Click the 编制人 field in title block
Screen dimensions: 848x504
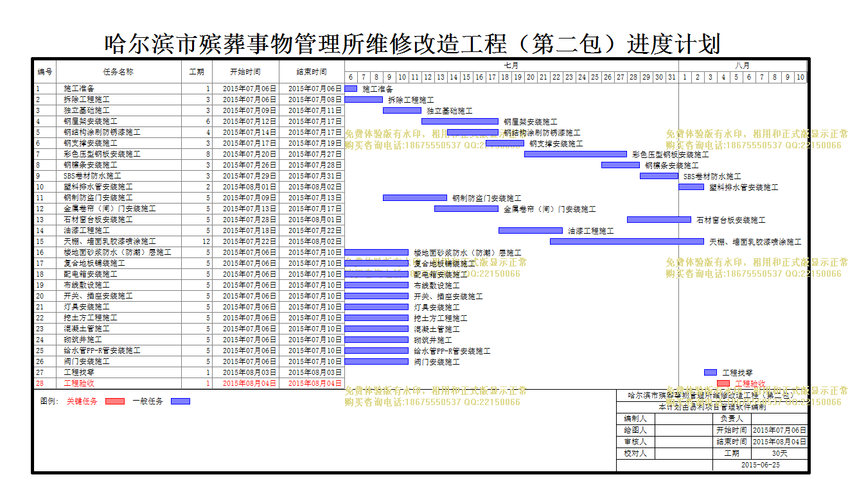coord(684,419)
